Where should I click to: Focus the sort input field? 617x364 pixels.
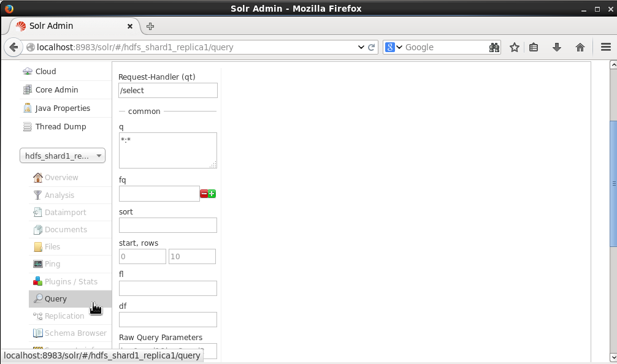168,226
